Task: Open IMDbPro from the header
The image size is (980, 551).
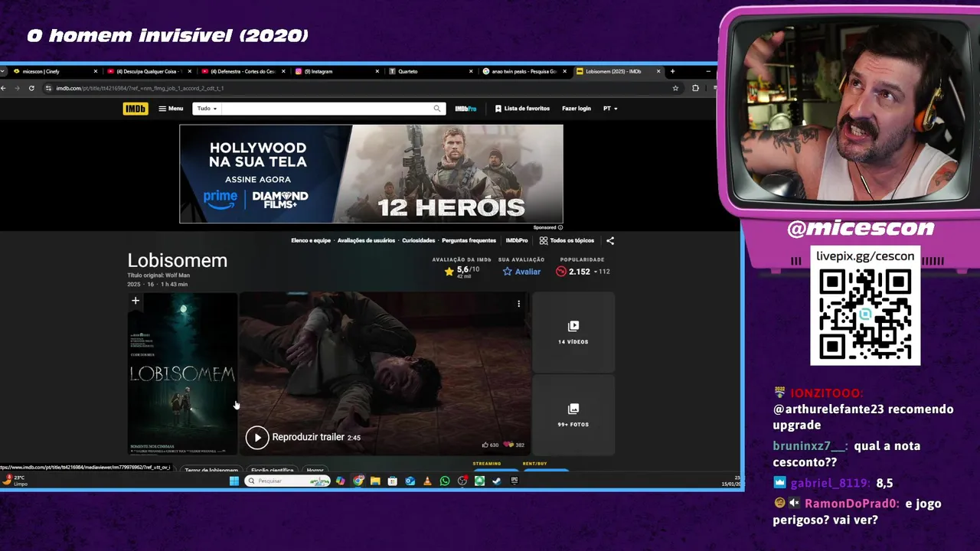Action: pos(465,109)
